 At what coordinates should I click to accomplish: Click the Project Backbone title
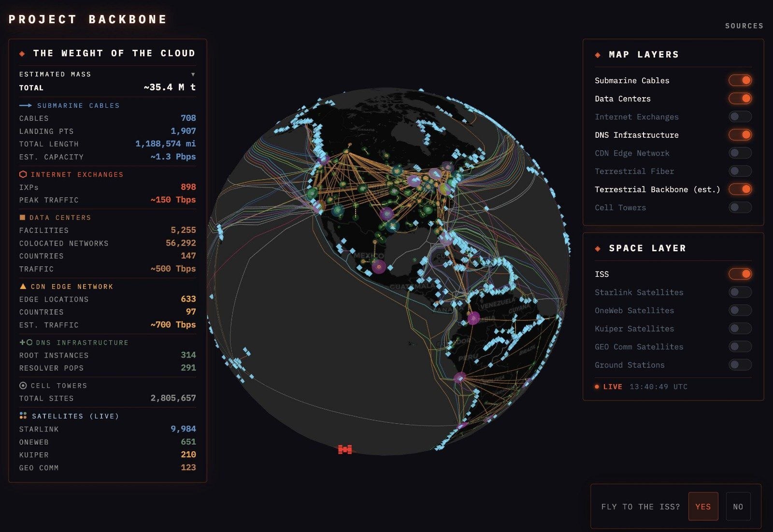88,19
